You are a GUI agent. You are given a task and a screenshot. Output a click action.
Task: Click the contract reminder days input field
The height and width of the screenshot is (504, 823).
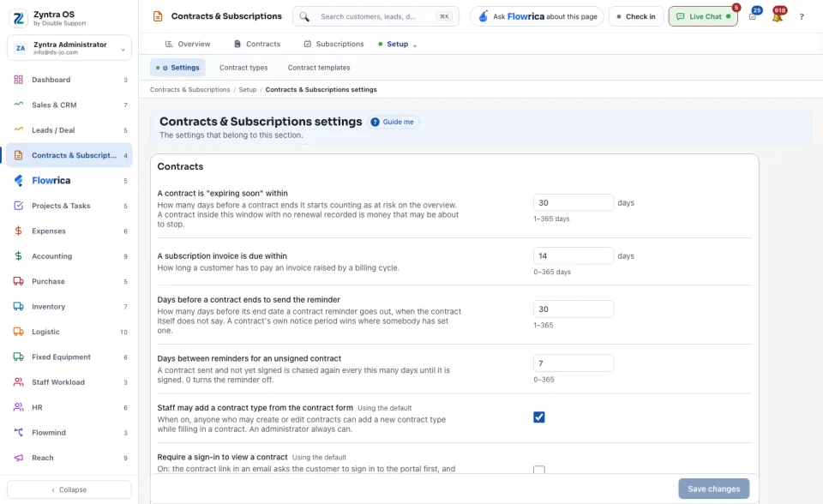point(574,309)
